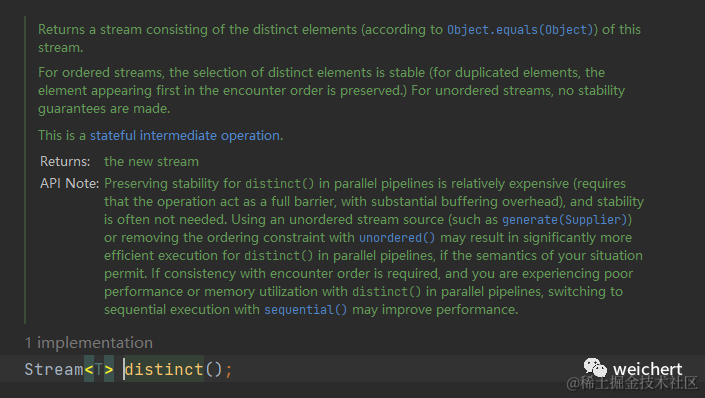Viewport: 705px width, 398px height.
Task: Click the API Note: label
Action: pyautogui.click(x=70, y=183)
